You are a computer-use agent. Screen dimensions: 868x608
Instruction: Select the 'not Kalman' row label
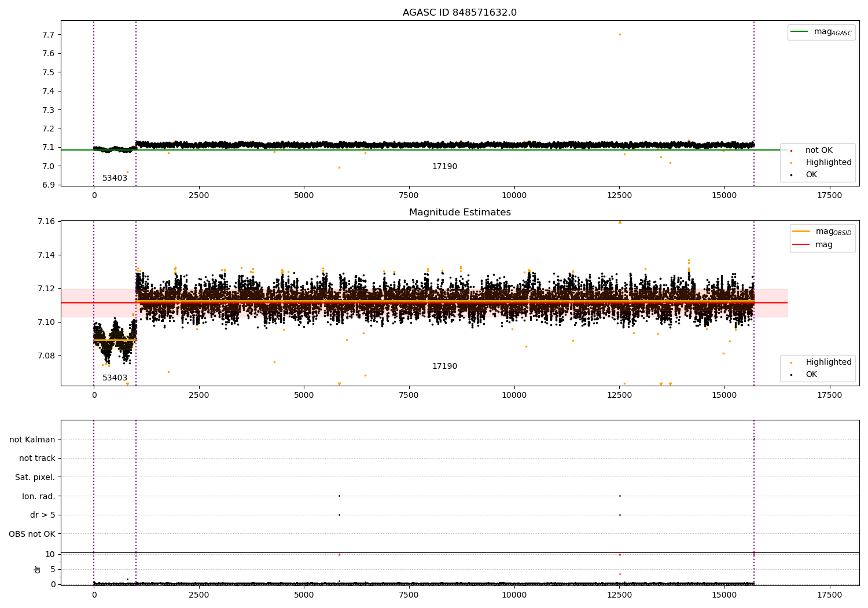pos(32,440)
